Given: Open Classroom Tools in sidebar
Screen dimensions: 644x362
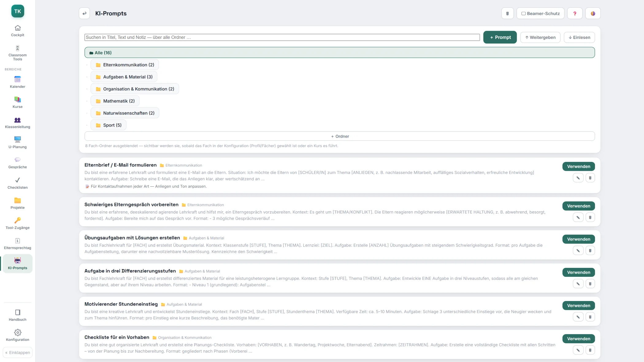Looking at the screenshot, I should tap(17, 53).
